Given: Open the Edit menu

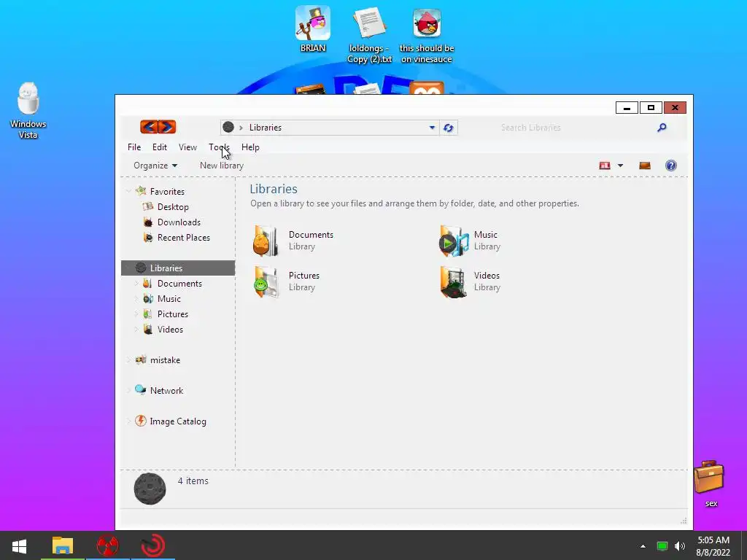Looking at the screenshot, I should (160, 147).
